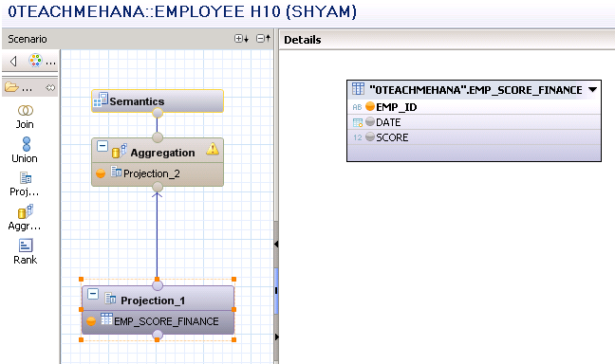The width and height of the screenshot is (615, 364).
Task: Click the table icon in Details header
Action: [358, 89]
